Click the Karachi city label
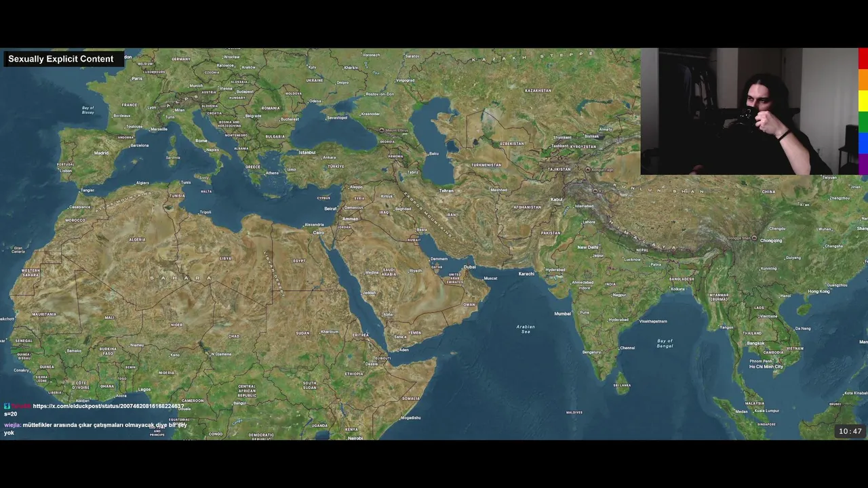Viewport: 868px width, 488px height. (x=526, y=274)
